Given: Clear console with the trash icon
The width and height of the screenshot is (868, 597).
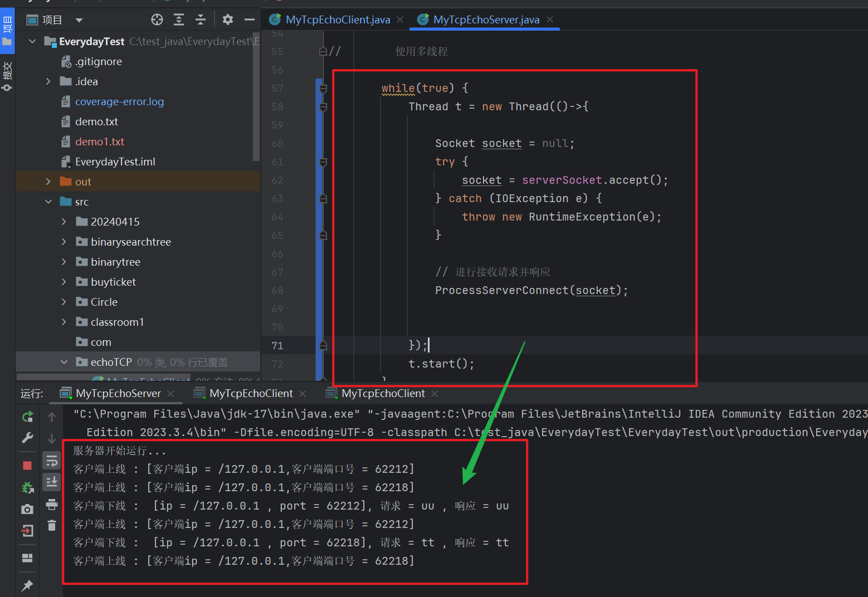Looking at the screenshot, I should click(52, 525).
